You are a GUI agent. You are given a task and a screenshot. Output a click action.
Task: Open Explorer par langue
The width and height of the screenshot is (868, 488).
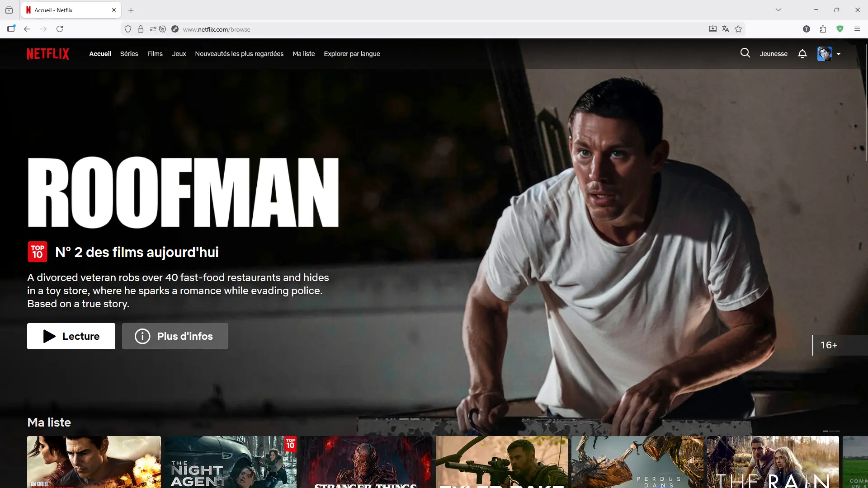tap(352, 54)
